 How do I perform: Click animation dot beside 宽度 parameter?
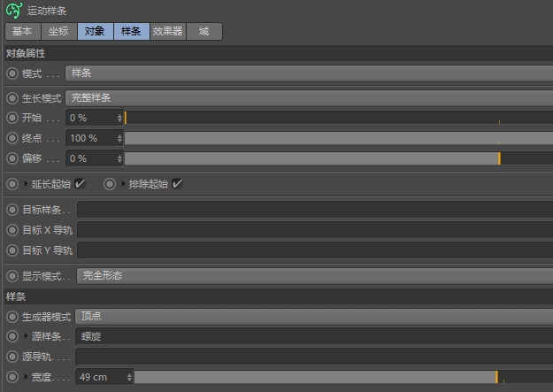point(12,377)
